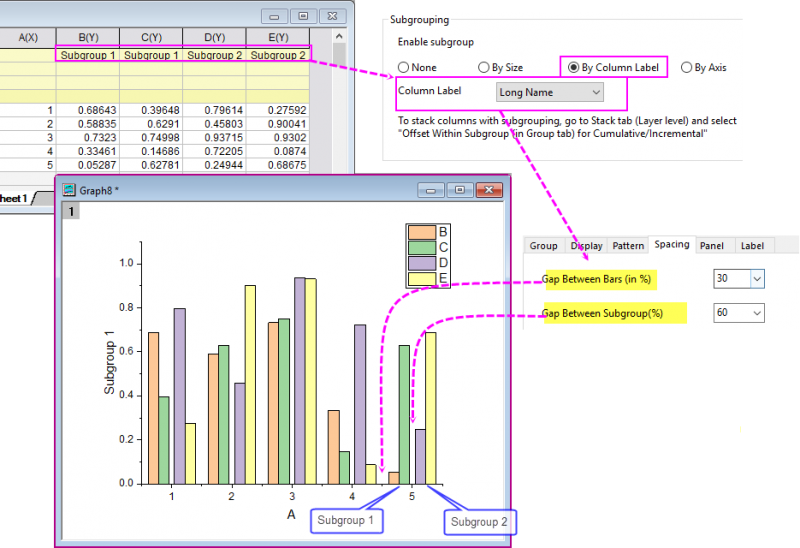Image resolution: width=800 pixels, height=548 pixels.
Task: Select the By Size subgroup option
Action: coord(483,67)
